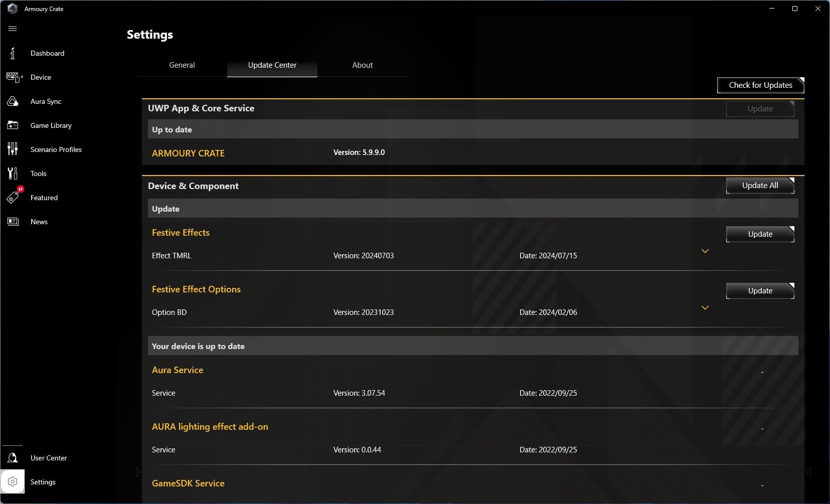This screenshot has width=830, height=504.
Task: Click the Tools wrench icon
Action: 13,174
